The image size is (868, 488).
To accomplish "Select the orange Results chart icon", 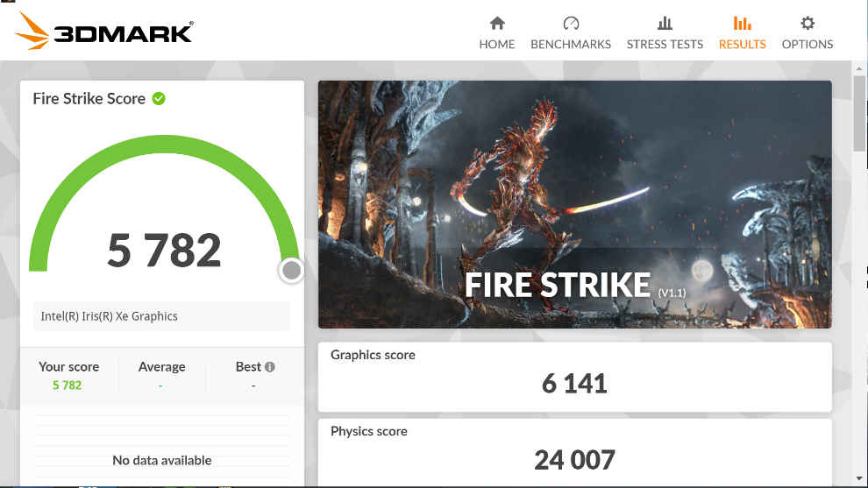I will click(x=743, y=24).
